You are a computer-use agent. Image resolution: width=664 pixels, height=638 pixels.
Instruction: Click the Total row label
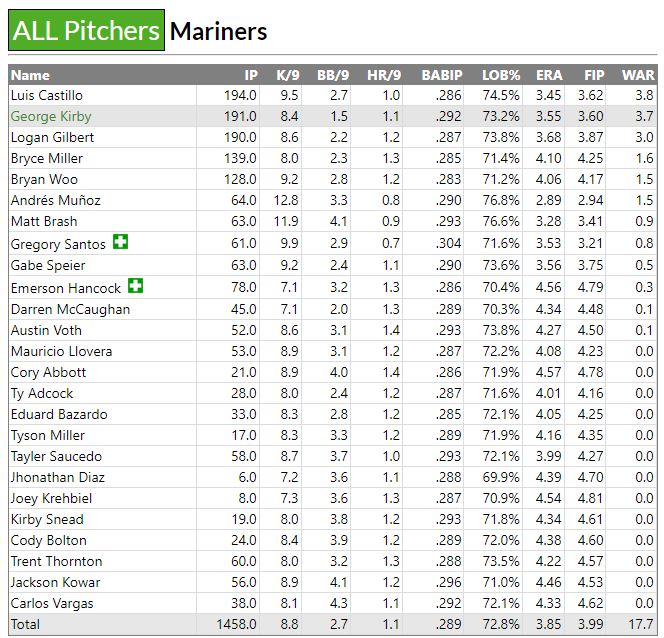(x=27, y=624)
